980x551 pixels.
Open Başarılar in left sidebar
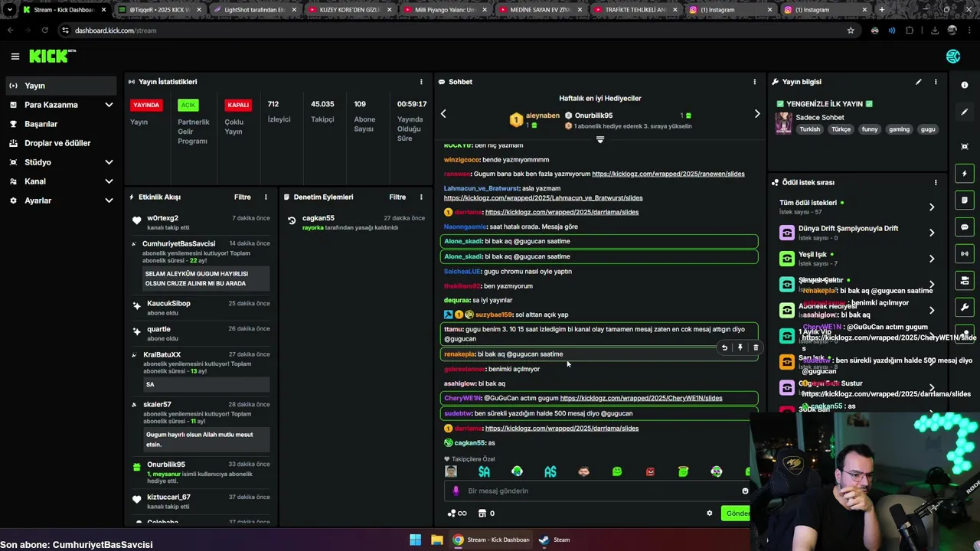click(x=60, y=124)
